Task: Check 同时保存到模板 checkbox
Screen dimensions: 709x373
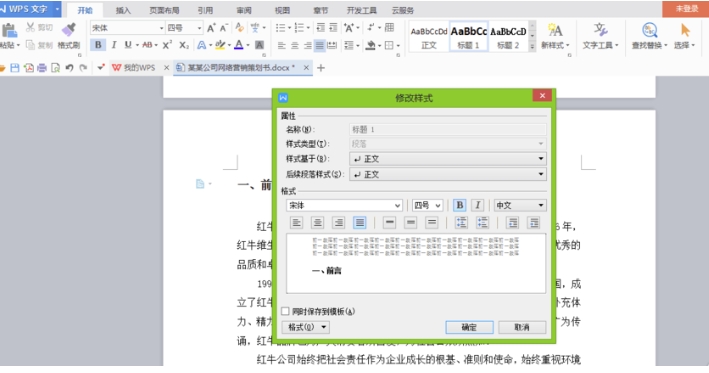Action: click(x=285, y=311)
